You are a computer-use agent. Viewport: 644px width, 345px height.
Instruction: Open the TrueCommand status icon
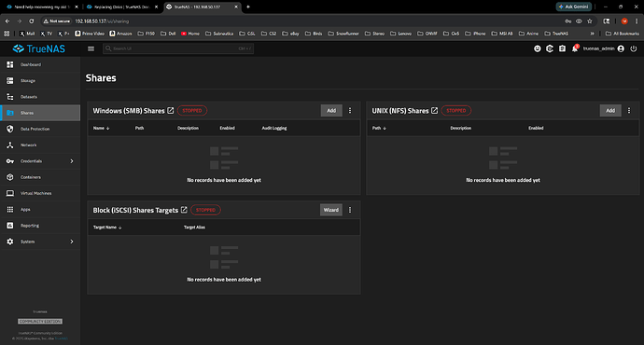[x=550, y=48]
